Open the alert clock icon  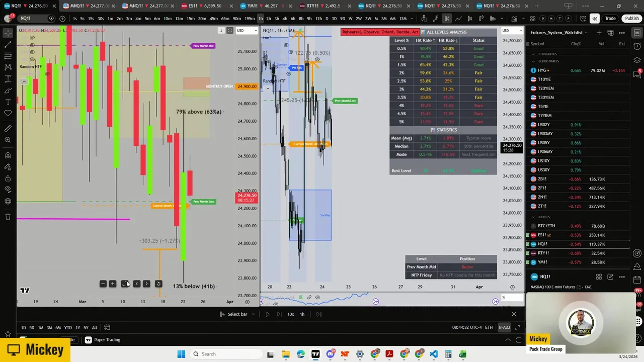tap(583, 19)
